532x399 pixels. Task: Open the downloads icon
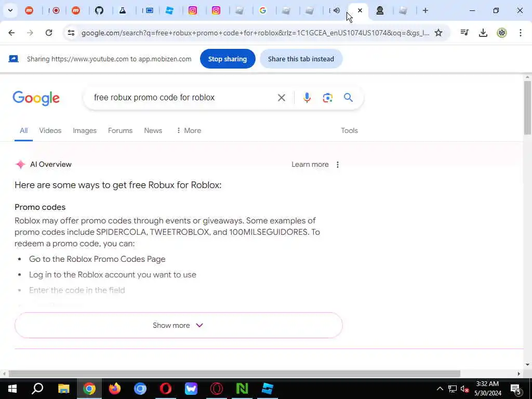(483, 33)
